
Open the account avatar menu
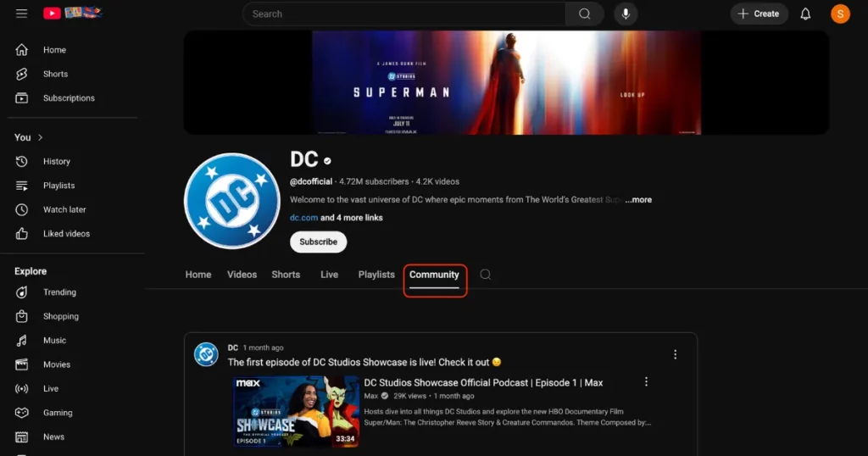tap(840, 14)
